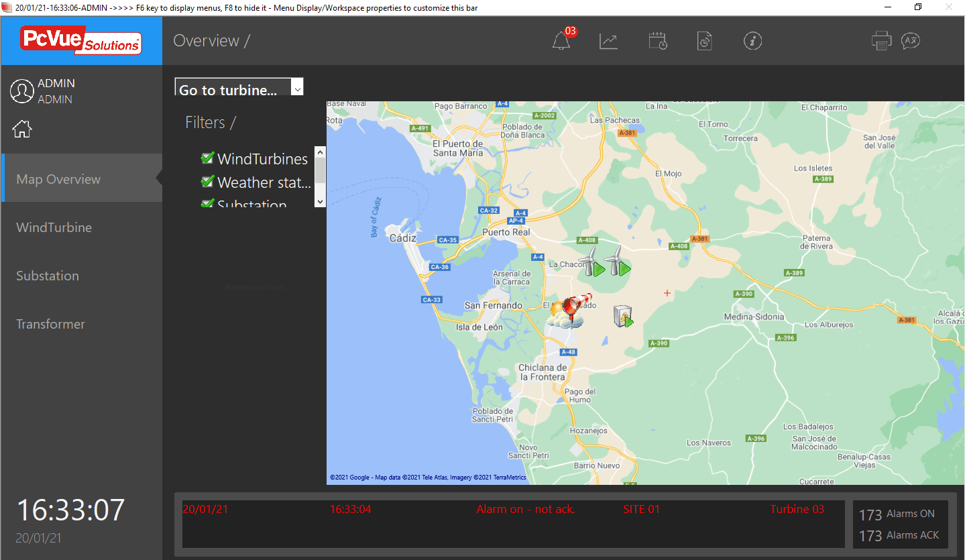Expand the Go to turbine dropdown

[298, 88]
